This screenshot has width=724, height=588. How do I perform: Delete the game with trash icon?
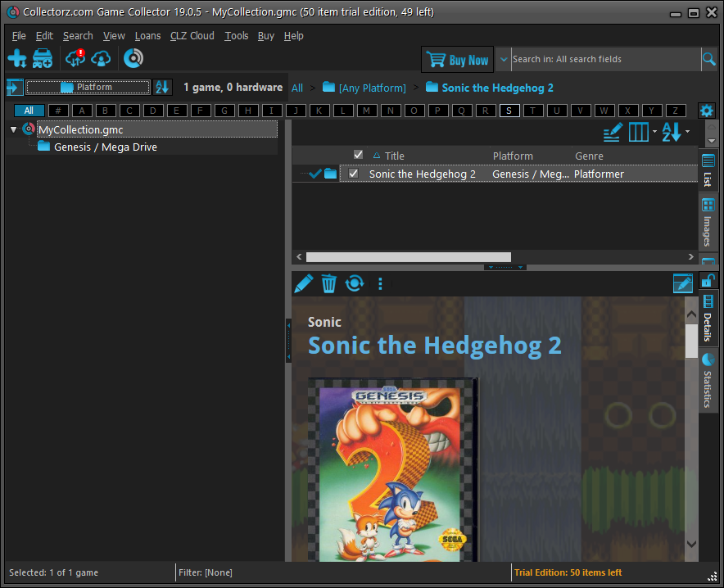point(328,283)
